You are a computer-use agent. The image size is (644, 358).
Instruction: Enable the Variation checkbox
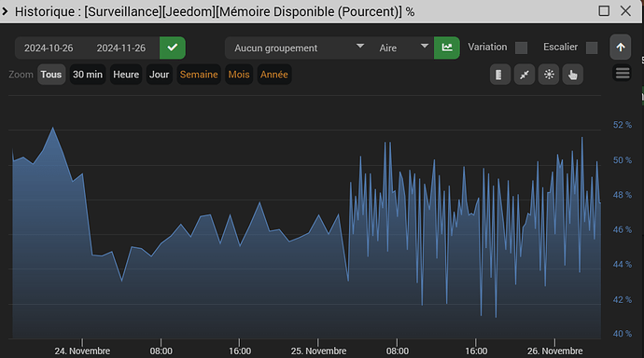pyautogui.click(x=521, y=48)
